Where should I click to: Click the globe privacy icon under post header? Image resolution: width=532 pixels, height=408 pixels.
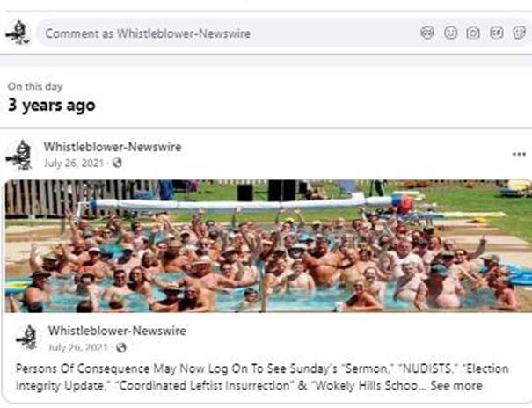[117, 164]
